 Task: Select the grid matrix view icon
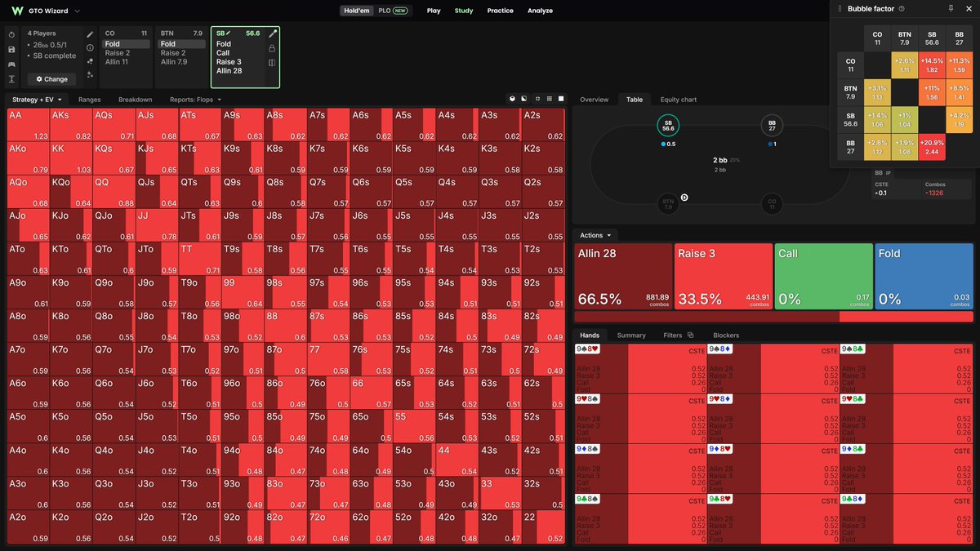coord(549,99)
